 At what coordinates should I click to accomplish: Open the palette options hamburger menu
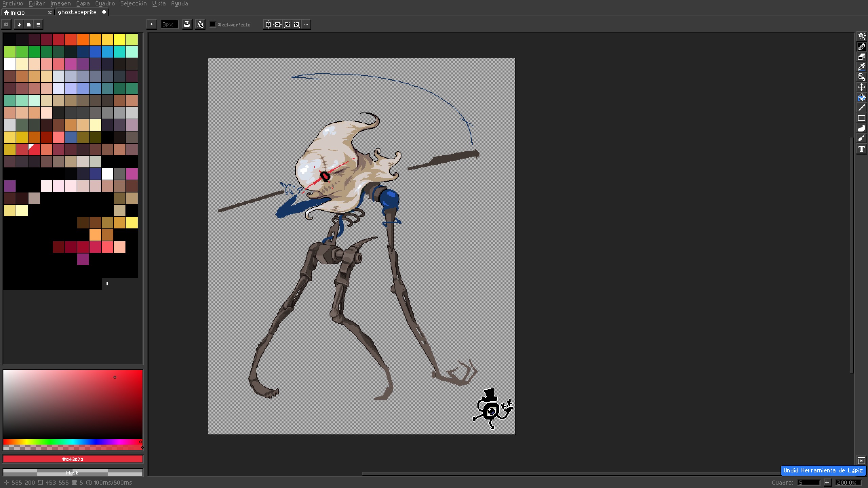point(38,24)
